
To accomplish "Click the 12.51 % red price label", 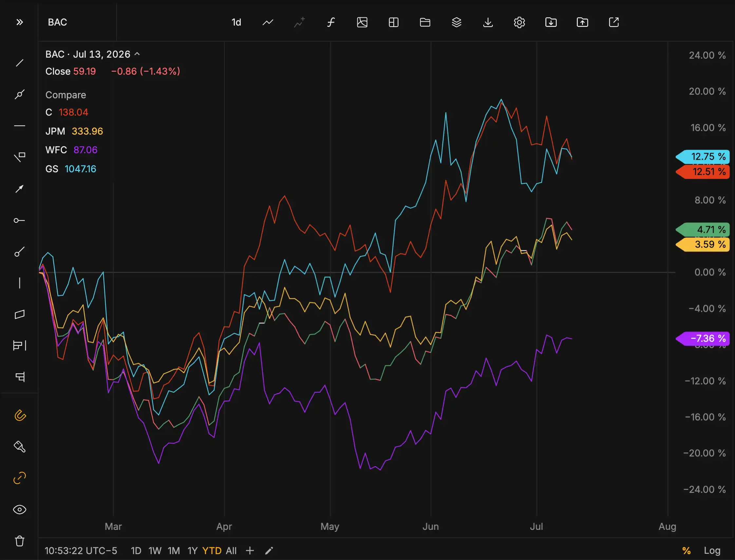I will click(703, 172).
